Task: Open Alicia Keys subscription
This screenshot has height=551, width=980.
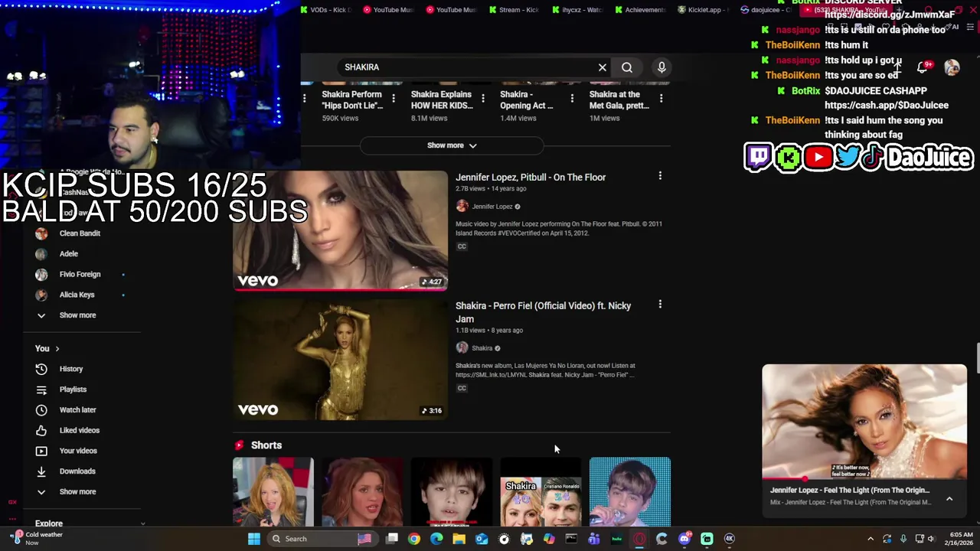Action: point(77,295)
